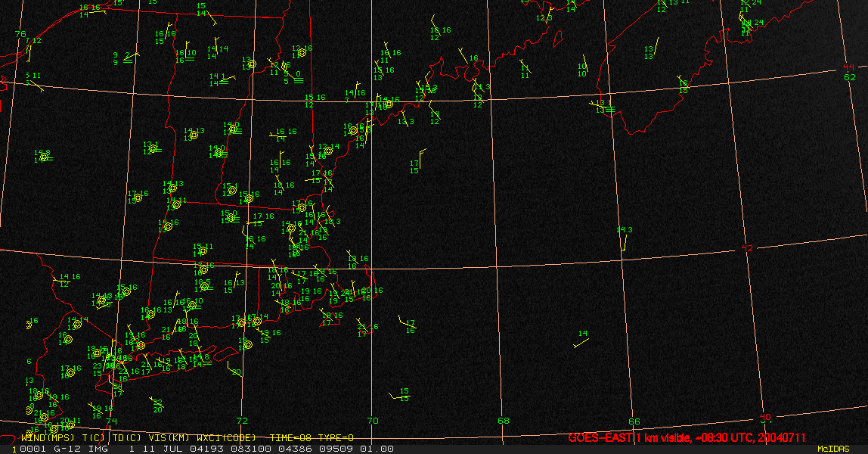Click the green 76 longitude label
The image size is (868, 454).
pos(20,34)
